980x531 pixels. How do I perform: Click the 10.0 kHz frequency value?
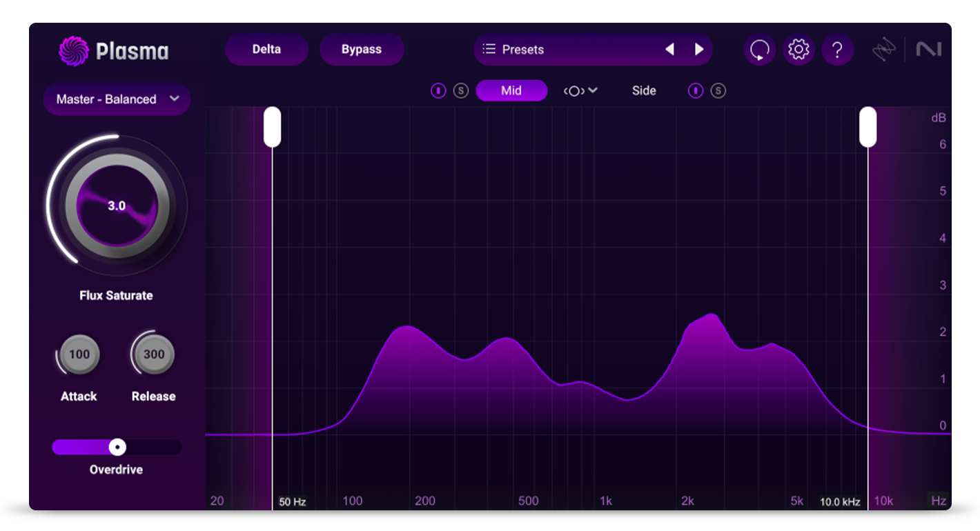point(840,502)
